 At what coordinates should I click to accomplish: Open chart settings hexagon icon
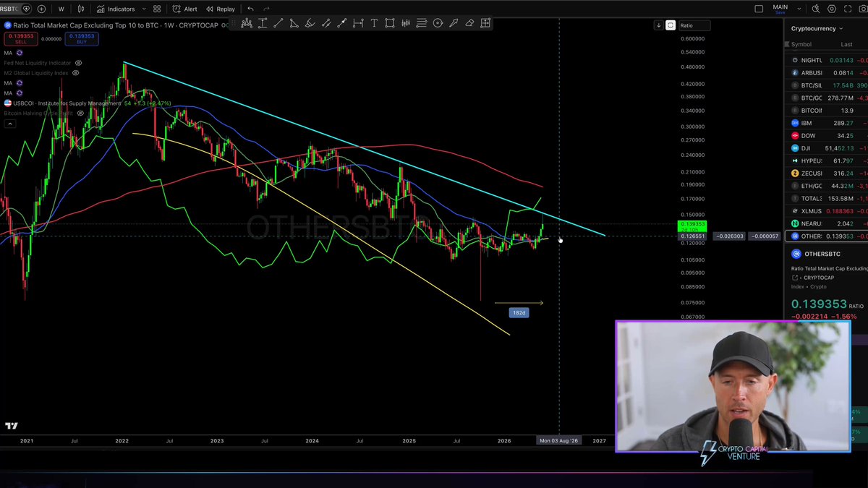point(832,9)
